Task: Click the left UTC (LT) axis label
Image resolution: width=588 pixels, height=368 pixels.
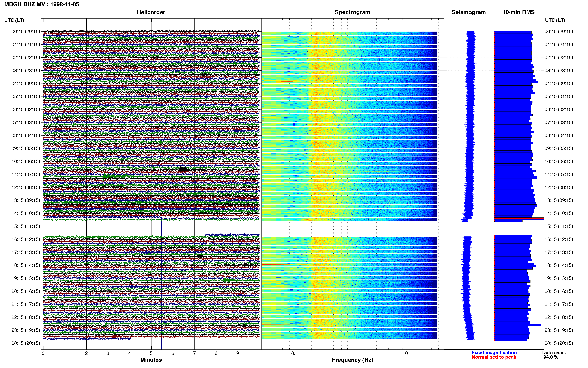Action: [x=14, y=20]
